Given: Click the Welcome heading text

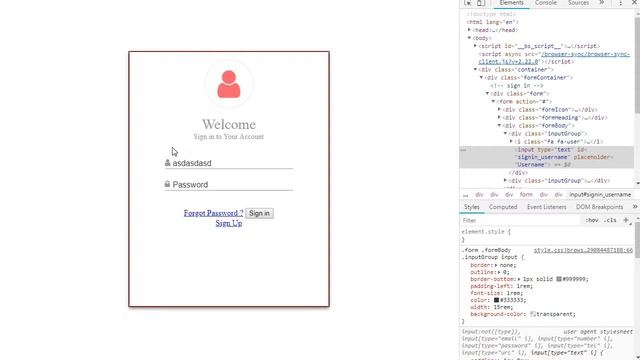Looking at the screenshot, I should coord(229,124).
